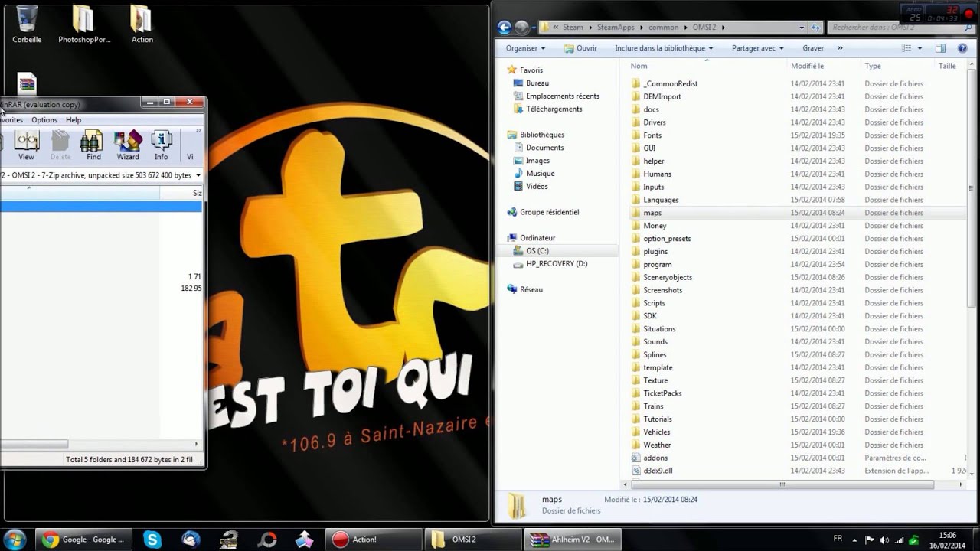Open the address bar history dropdown

coord(802,28)
